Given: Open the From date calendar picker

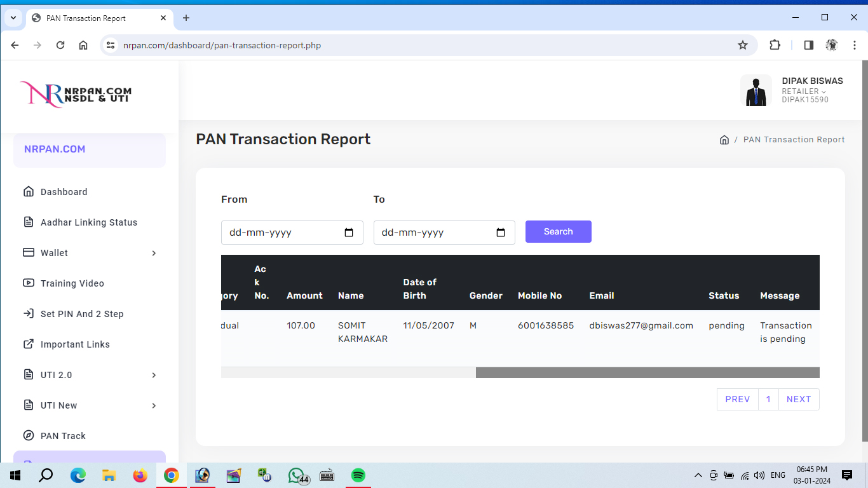Looking at the screenshot, I should pyautogui.click(x=348, y=233).
